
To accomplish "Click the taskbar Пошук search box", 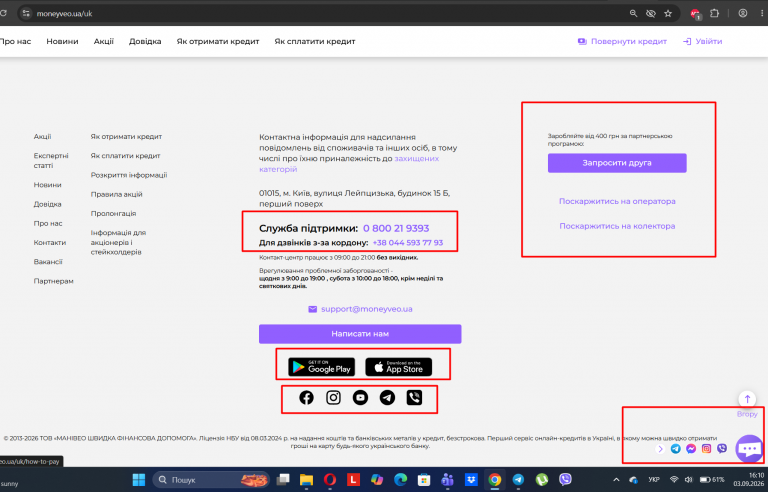I will pyautogui.click(x=211, y=480).
